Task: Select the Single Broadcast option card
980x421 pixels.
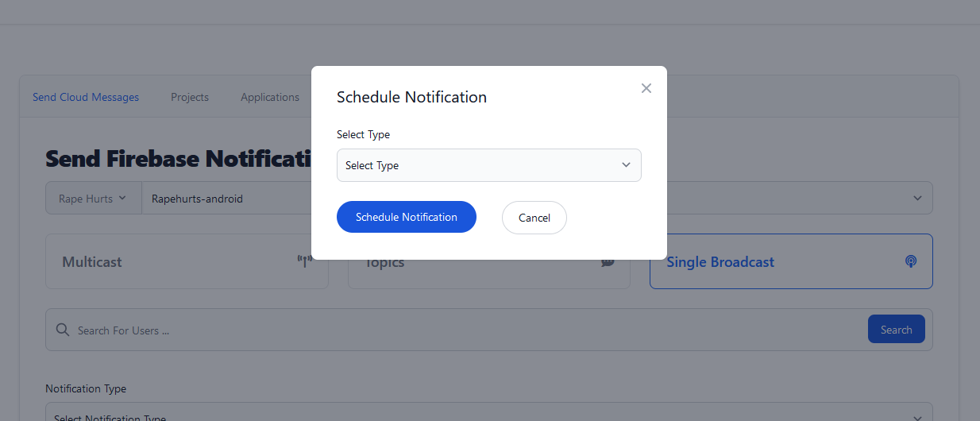Action: [791, 261]
